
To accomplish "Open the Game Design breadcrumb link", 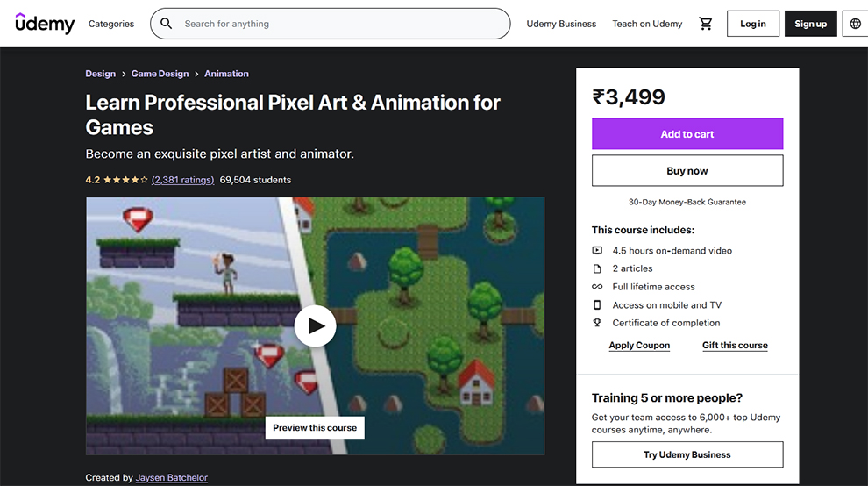I will [160, 74].
